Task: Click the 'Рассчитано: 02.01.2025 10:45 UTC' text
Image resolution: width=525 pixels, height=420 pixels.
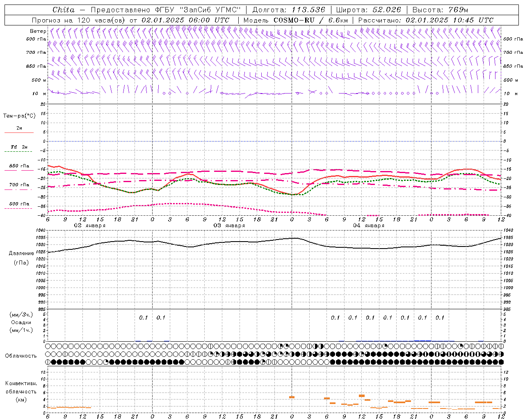Action: (426, 20)
